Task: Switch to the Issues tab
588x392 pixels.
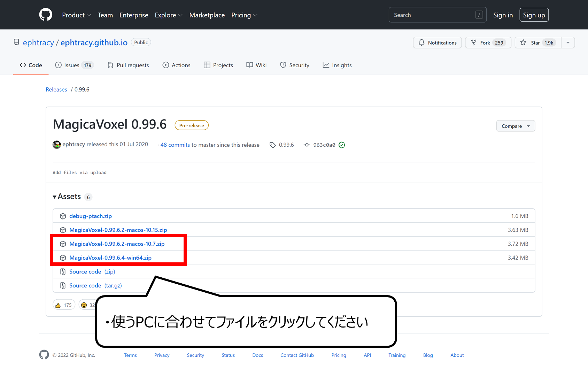Action: click(x=74, y=65)
